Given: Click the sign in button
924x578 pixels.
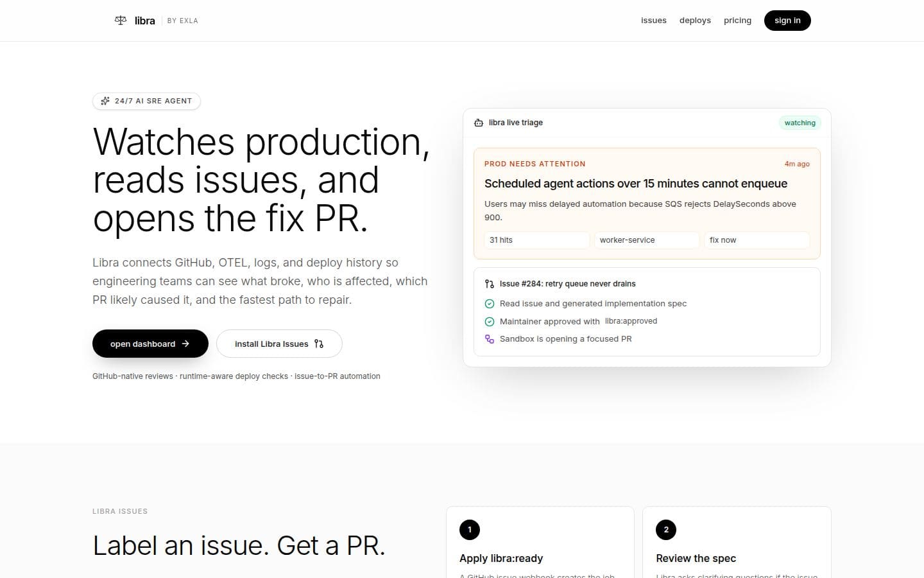Looking at the screenshot, I should 787,21.
